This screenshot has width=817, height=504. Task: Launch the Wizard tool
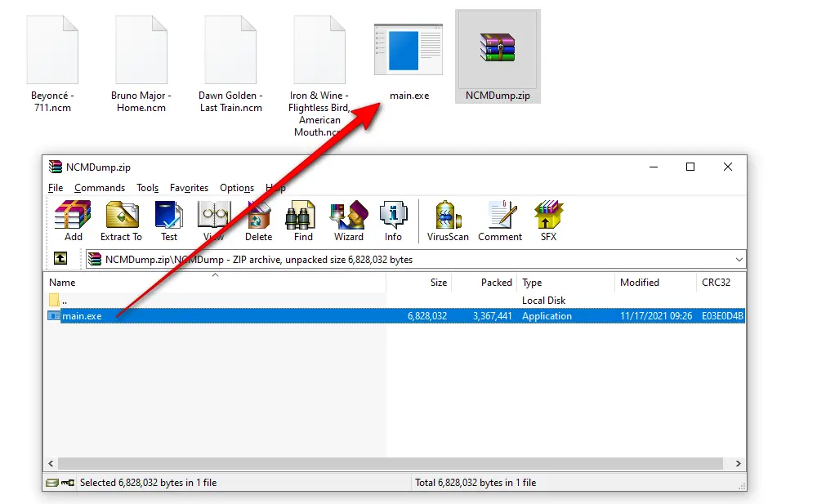349,221
